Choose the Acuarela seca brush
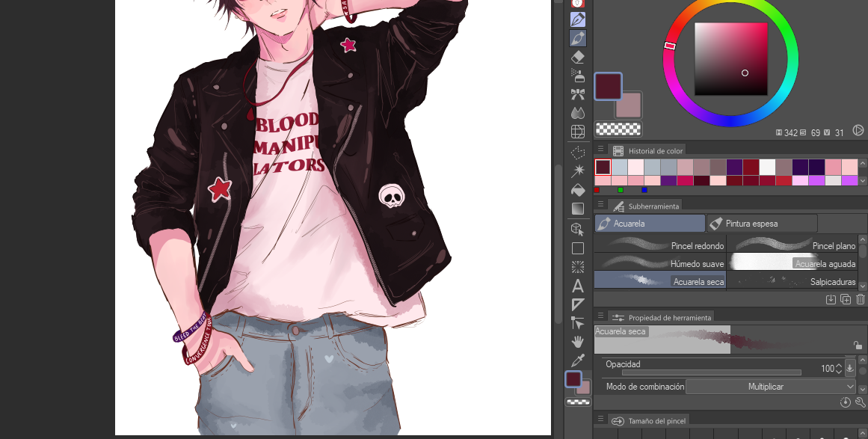This screenshot has width=868, height=439. click(660, 280)
